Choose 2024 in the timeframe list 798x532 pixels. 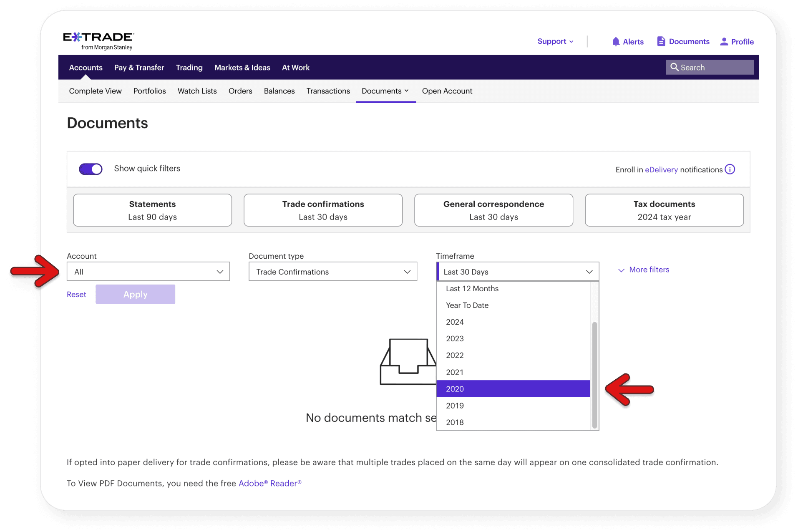pos(513,322)
